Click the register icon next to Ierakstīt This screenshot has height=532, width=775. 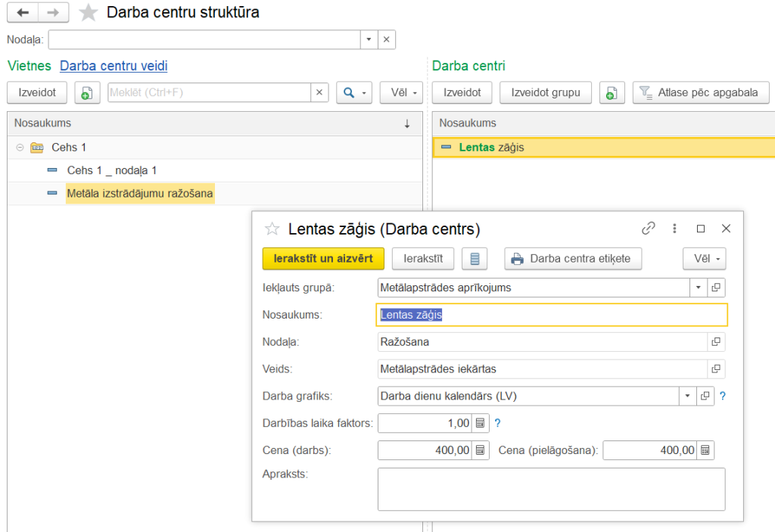474,259
